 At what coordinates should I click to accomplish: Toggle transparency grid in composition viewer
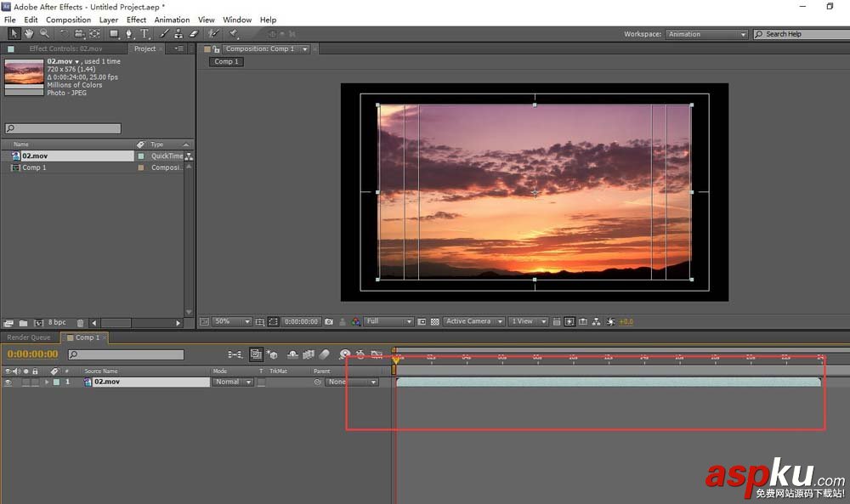tap(435, 321)
